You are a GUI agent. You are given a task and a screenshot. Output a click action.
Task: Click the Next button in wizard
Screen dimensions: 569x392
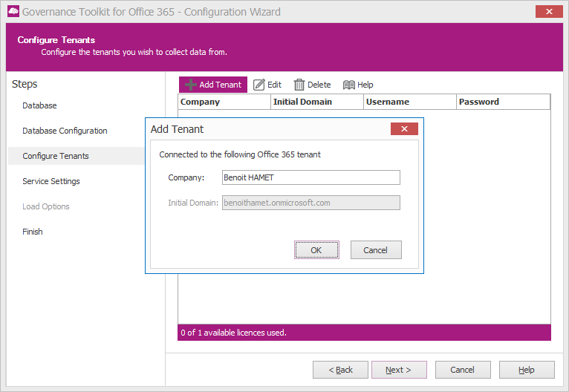[x=399, y=370]
